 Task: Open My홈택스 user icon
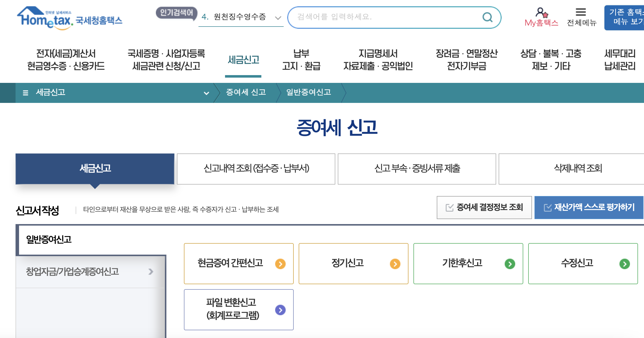point(541,13)
